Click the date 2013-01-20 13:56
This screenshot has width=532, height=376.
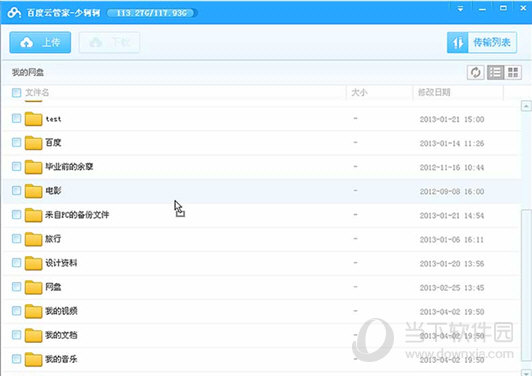(x=452, y=264)
